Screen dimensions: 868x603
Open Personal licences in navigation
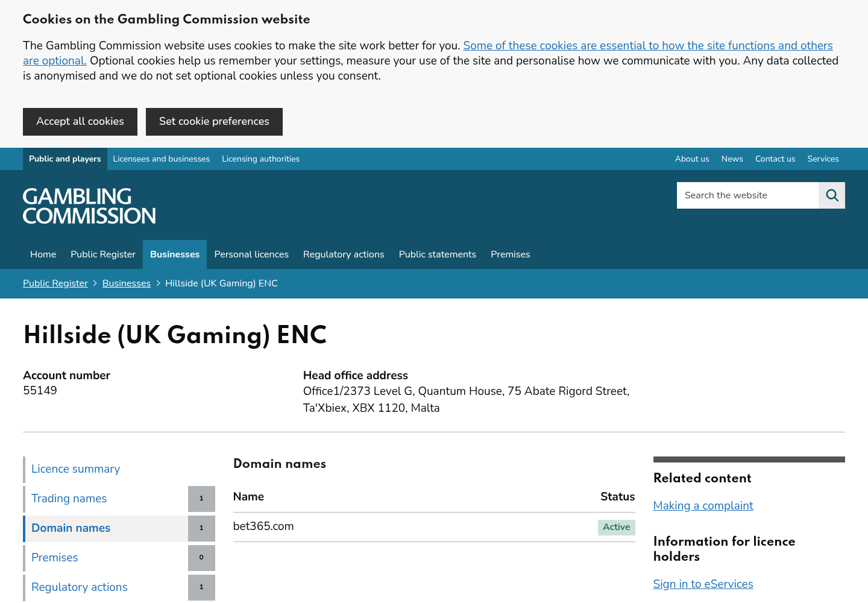[x=251, y=254]
